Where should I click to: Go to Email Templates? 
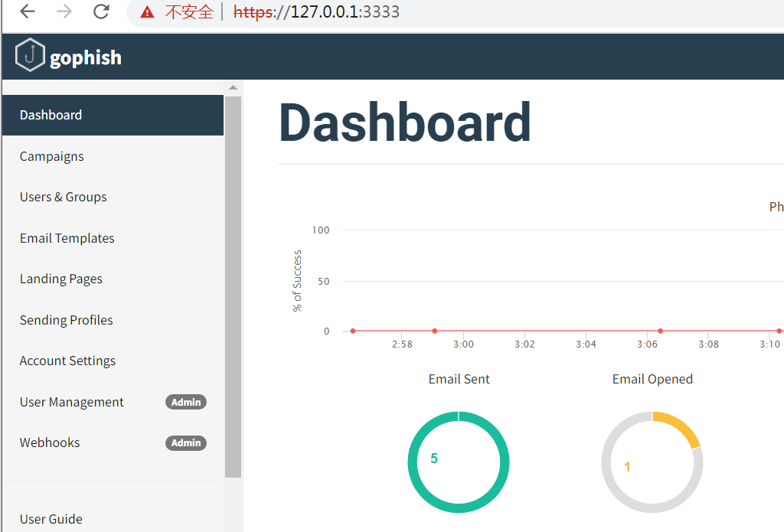[x=67, y=238]
